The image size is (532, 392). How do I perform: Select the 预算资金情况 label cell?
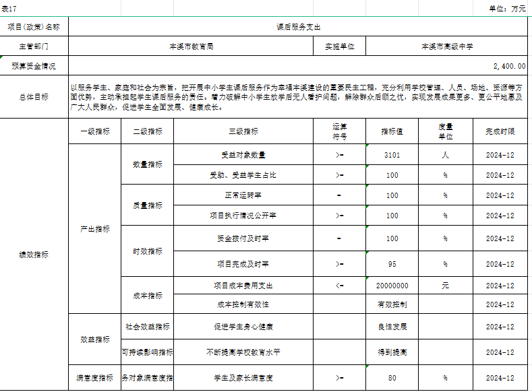[x=34, y=66]
